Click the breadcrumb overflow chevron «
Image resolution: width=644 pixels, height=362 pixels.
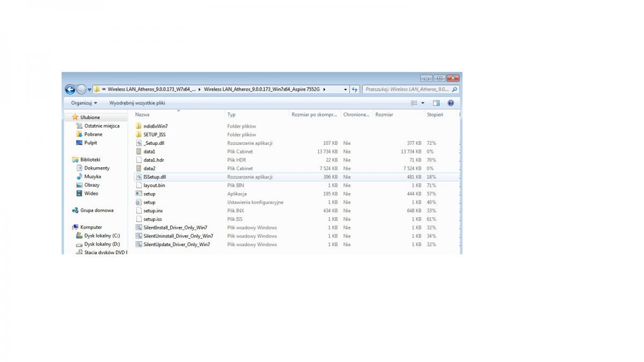[x=104, y=90]
